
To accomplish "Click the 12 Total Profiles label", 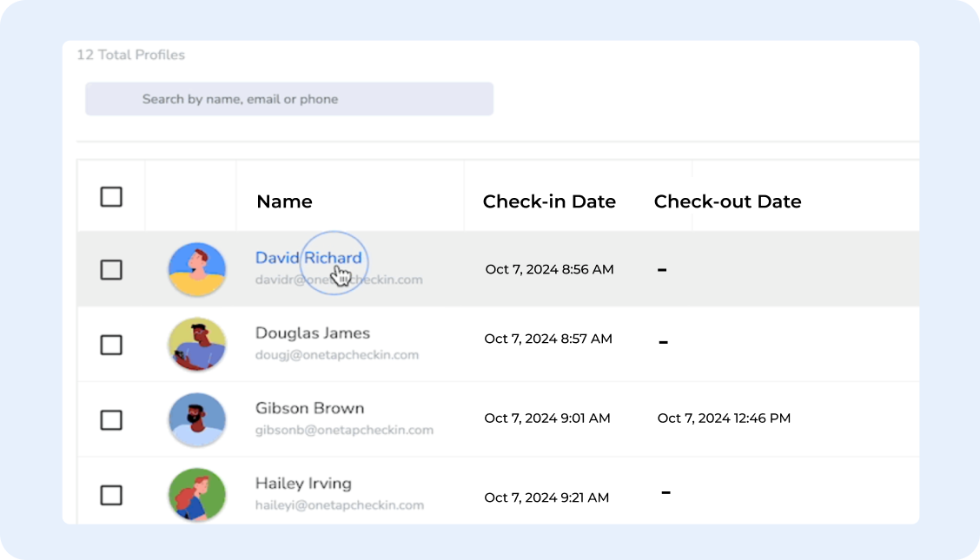I will click(130, 55).
